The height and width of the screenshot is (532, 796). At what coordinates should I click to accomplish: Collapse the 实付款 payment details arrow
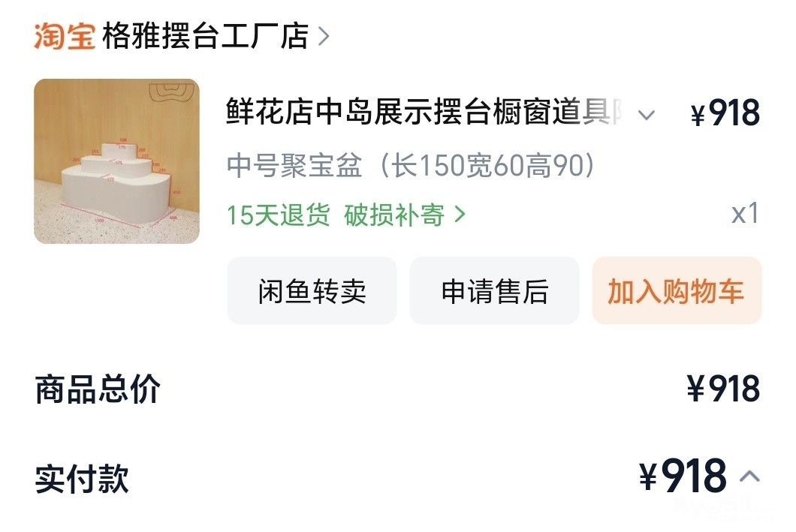tap(749, 476)
